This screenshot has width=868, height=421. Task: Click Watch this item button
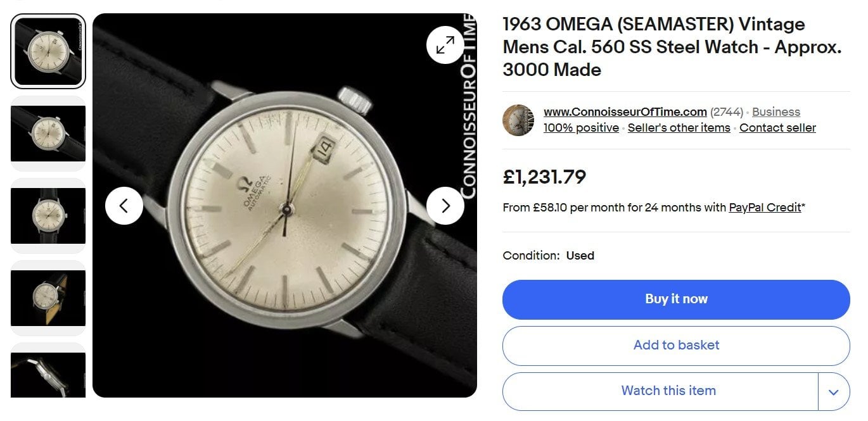point(668,391)
